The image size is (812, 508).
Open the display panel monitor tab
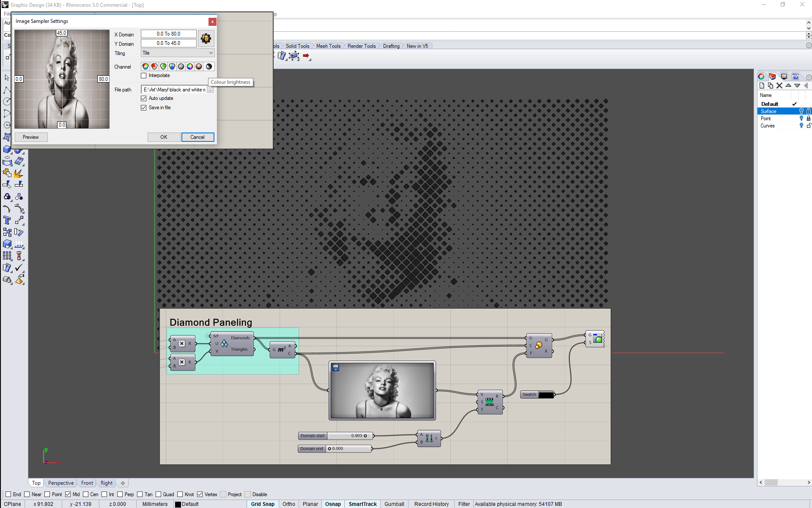coord(784,77)
